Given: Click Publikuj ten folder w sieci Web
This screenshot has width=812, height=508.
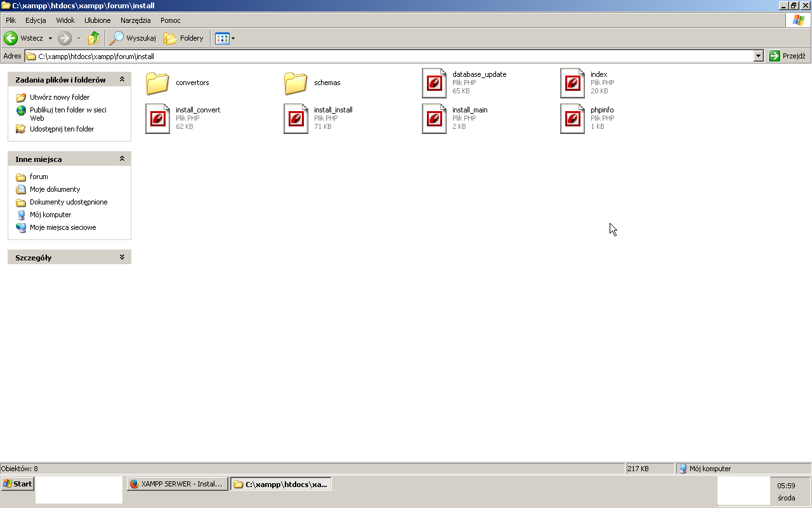Looking at the screenshot, I should 68,114.
